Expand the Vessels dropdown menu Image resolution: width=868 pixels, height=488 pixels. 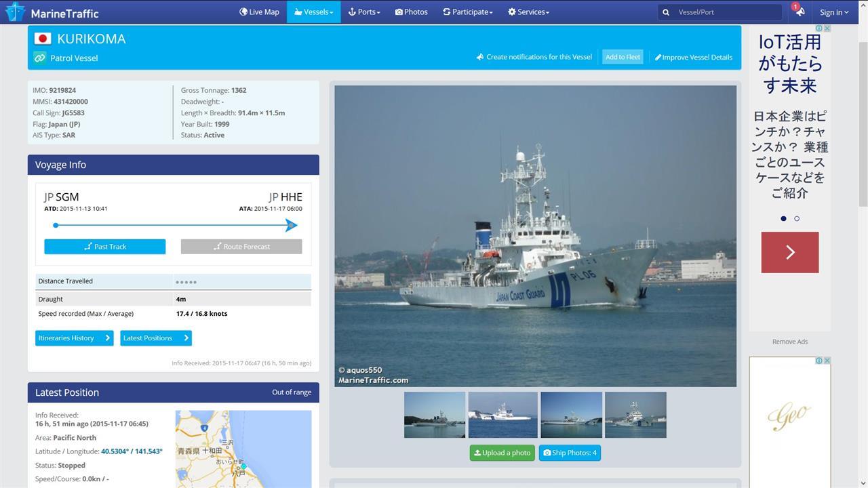[313, 12]
